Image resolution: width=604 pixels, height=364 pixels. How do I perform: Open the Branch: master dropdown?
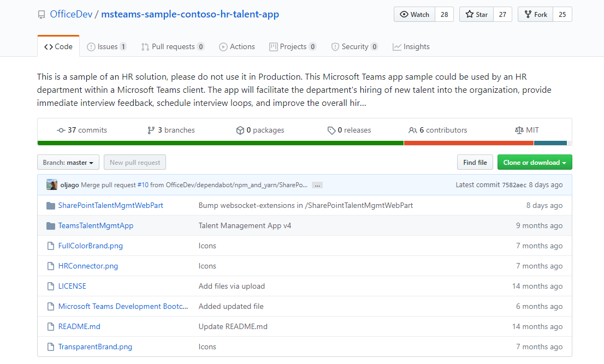click(x=68, y=163)
